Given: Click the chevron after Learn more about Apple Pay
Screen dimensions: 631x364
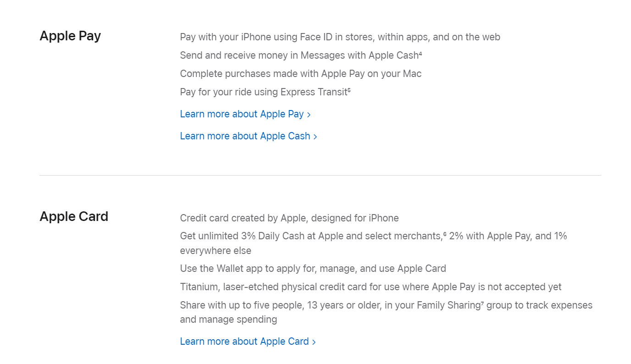Looking at the screenshot, I should (309, 115).
